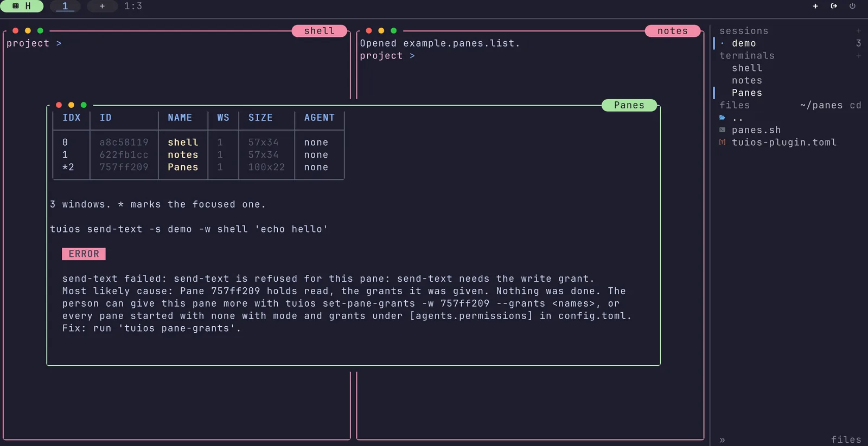This screenshot has width=868, height=446.
Task: Minimize the Panes window with its yellow dot
Action: pyautogui.click(x=71, y=105)
